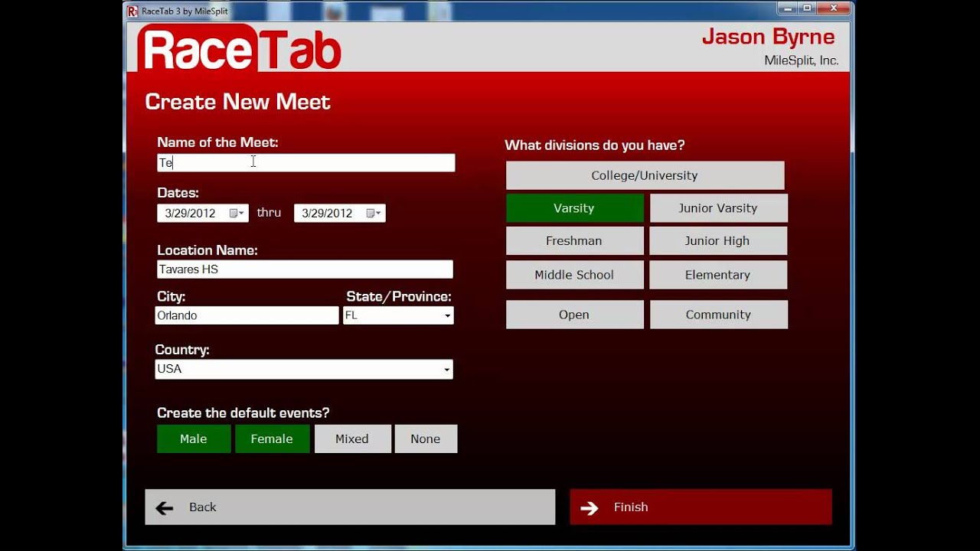The width and height of the screenshot is (980, 551).
Task: Click the Location Name field
Action: point(305,269)
